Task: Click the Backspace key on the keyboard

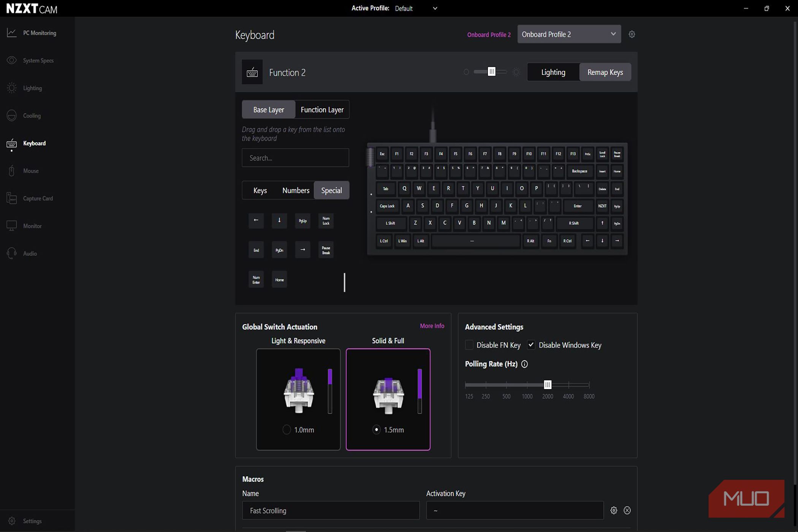Action: click(579, 171)
